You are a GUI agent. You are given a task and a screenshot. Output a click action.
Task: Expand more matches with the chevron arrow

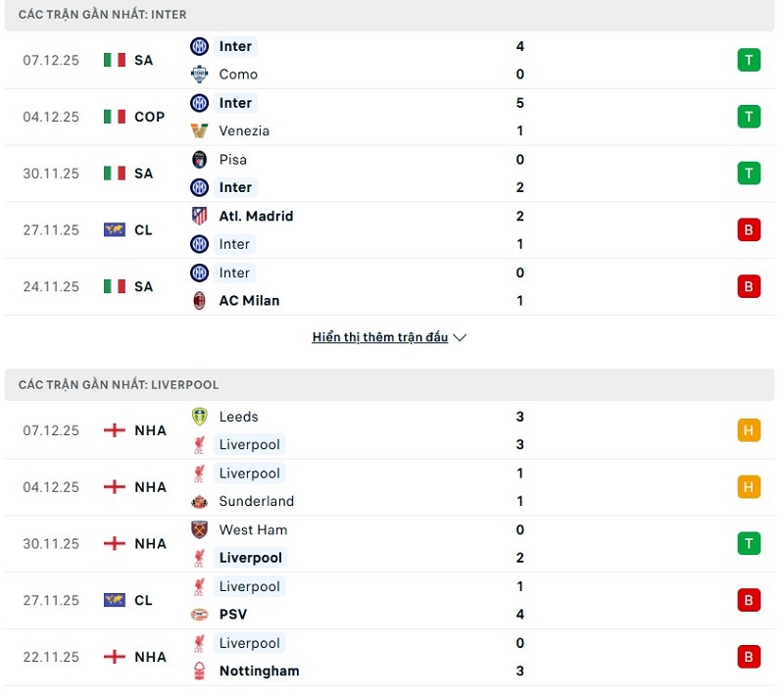[x=460, y=337]
